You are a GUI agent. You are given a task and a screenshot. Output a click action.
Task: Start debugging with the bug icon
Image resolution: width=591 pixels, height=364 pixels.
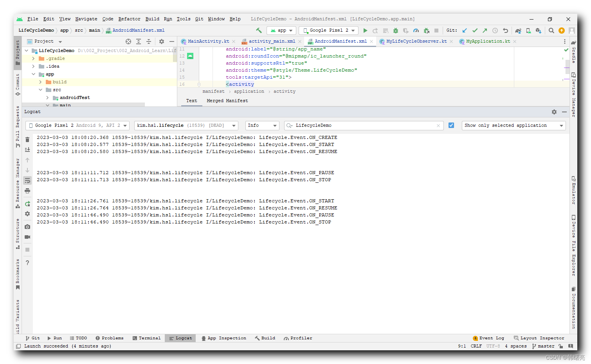click(x=396, y=31)
